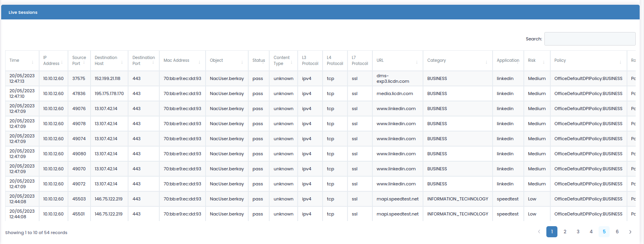Viewport: 644px width, 244px height.
Task: Sort sessions using Category sort arrow
Action: pos(486,62)
